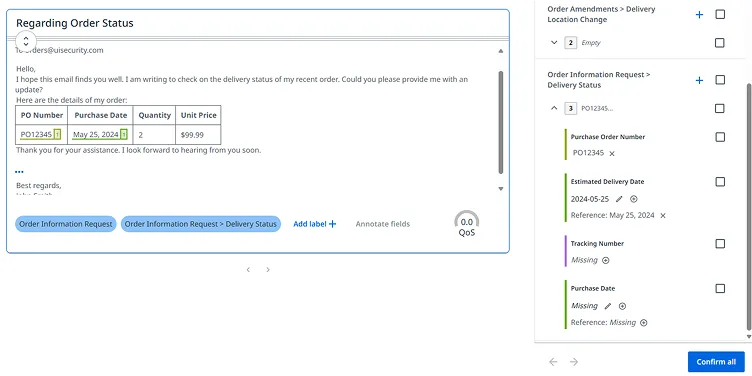
Task: Select the Order Information Request label chip
Action: click(66, 224)
